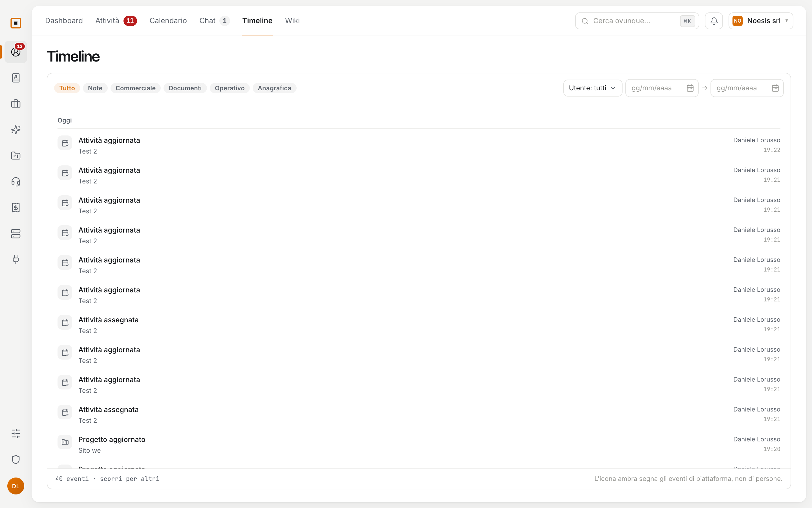Viewport: 812px width, 508px height.
Task: Select the Commerciale filter chip
Action: click(x=136, y=88)
